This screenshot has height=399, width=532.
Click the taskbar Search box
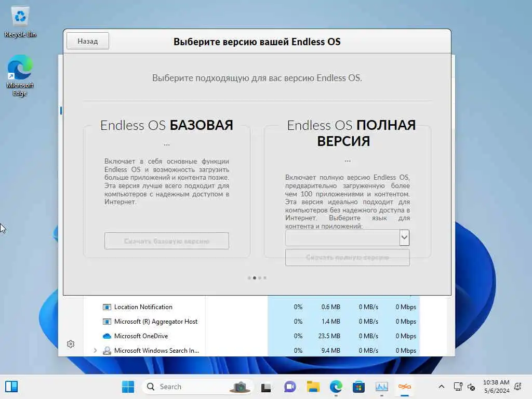pos(197,387)
